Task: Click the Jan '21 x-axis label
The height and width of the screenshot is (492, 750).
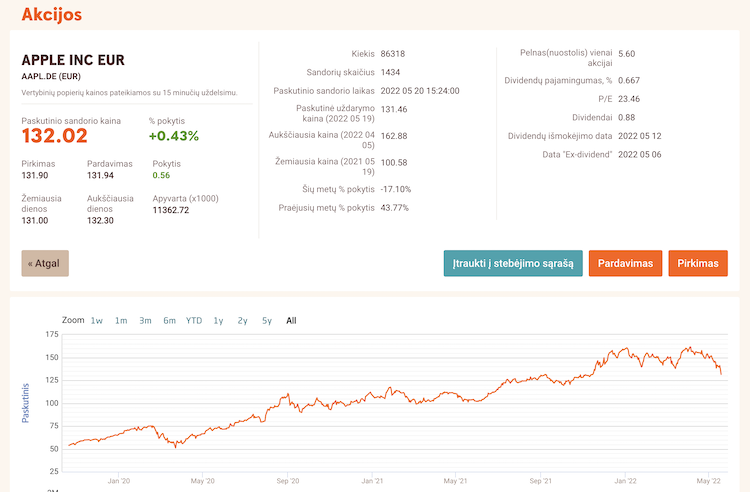Action: 373,481
